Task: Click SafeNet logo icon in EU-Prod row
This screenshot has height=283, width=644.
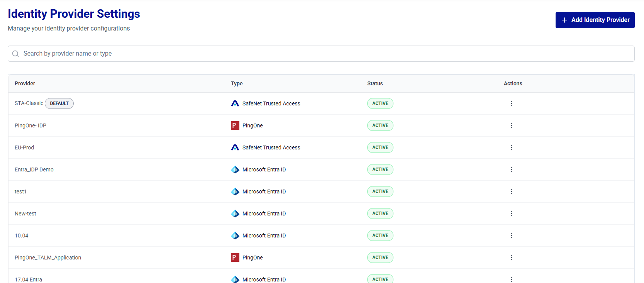Action: (x=235, y=147)
